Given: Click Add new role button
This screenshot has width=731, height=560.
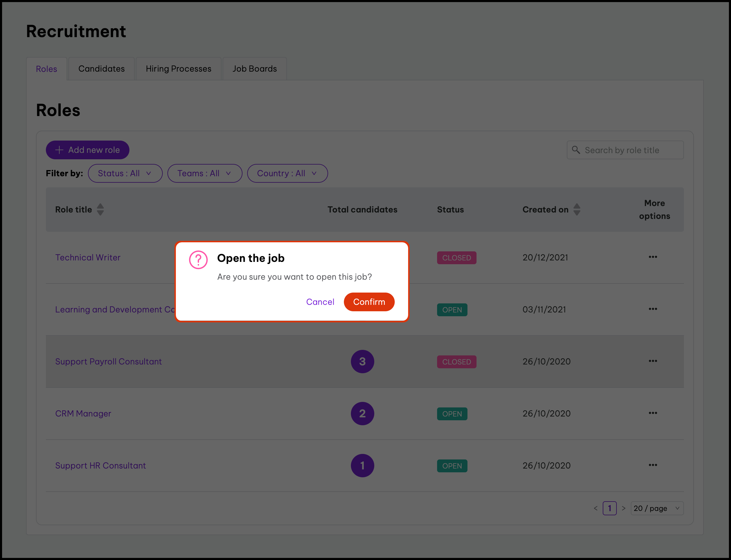Looking at the screenshot, I should 87,150.
